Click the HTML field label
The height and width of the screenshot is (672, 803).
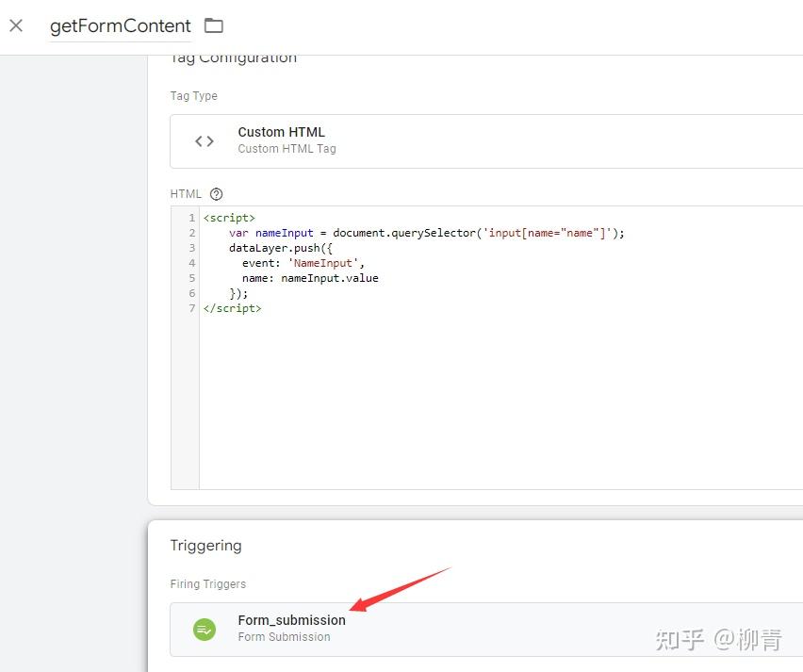(187, 193)
